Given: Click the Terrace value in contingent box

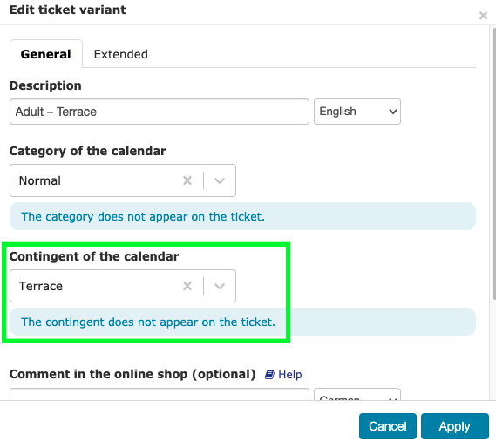Looking at the screenshot, I should 41,286.
